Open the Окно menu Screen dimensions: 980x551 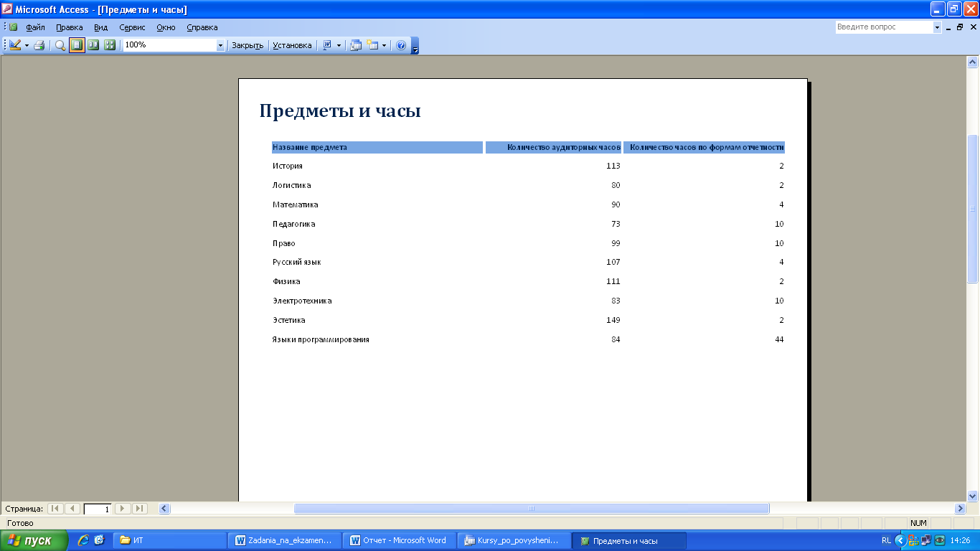[x=166, y=27]
